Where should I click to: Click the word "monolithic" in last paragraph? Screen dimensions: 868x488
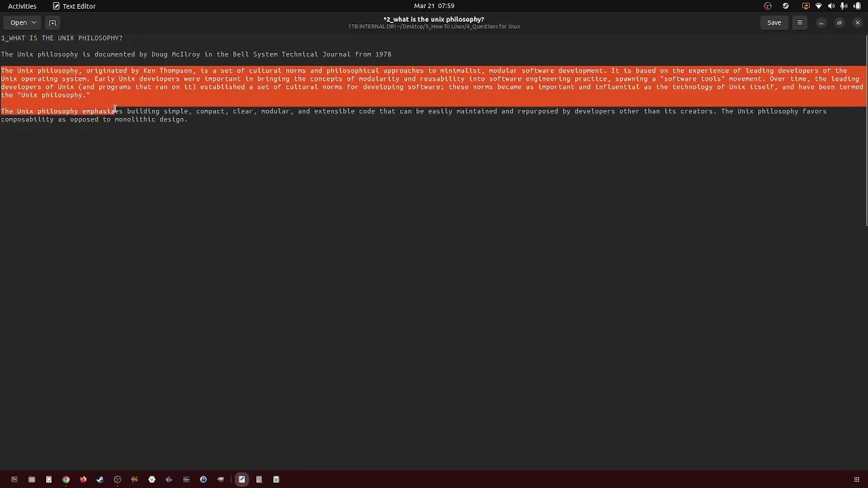pyautogui.click(x=135, y=119)
